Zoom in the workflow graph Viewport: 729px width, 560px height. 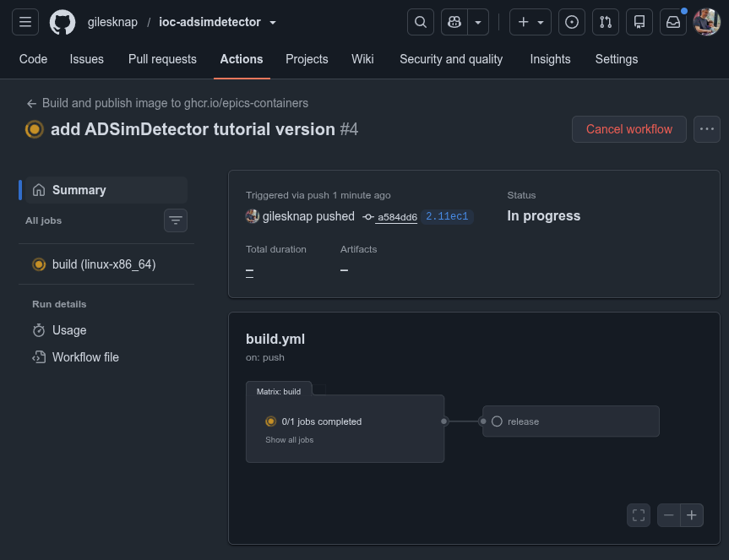(x=691, y=515)
